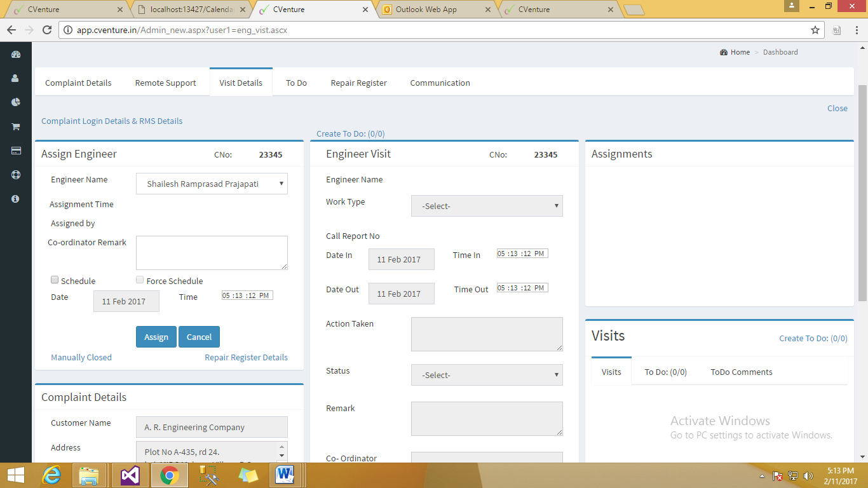Open the Manually Closed link
This screenshot has width=868, height=488.
coord(81,357)
